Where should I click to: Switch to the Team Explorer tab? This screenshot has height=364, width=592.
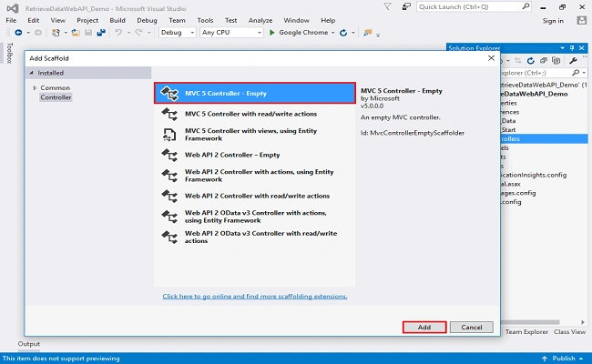click(526, 331)
